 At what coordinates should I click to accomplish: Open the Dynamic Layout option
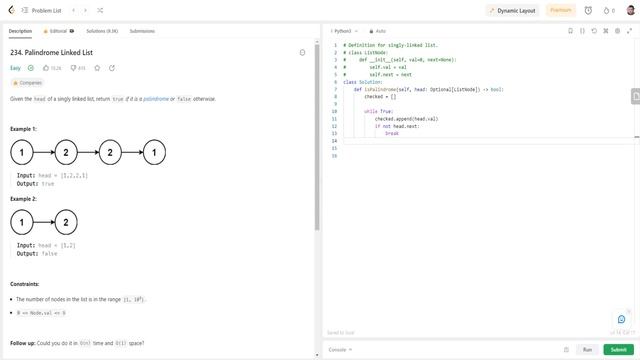coord(512,11)
